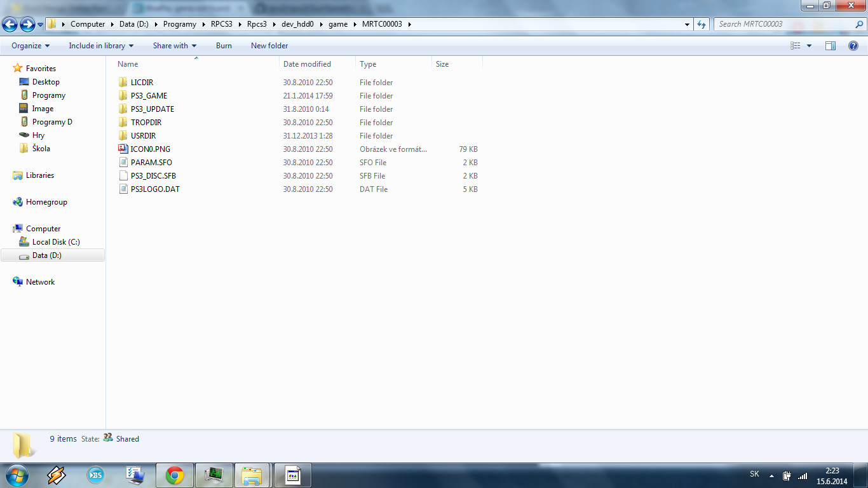Select Homegroup in navigation pane
Screen dimensions: 868x488
tap(46, 202)
